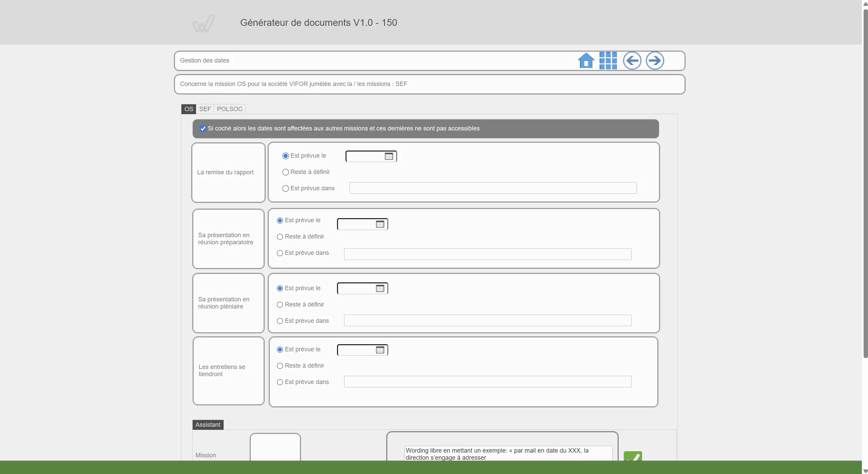The image size is (868, 474).
Task: Click the scrollbar down arrow
Action: tap(865, 471)
